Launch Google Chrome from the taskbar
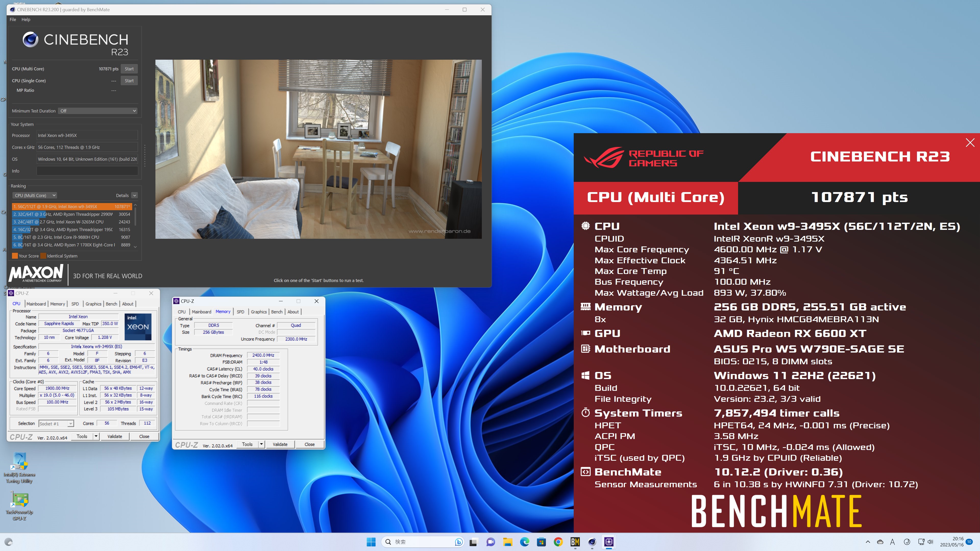The height and width of the screenshot is (551, 980). tap(558, 542)
